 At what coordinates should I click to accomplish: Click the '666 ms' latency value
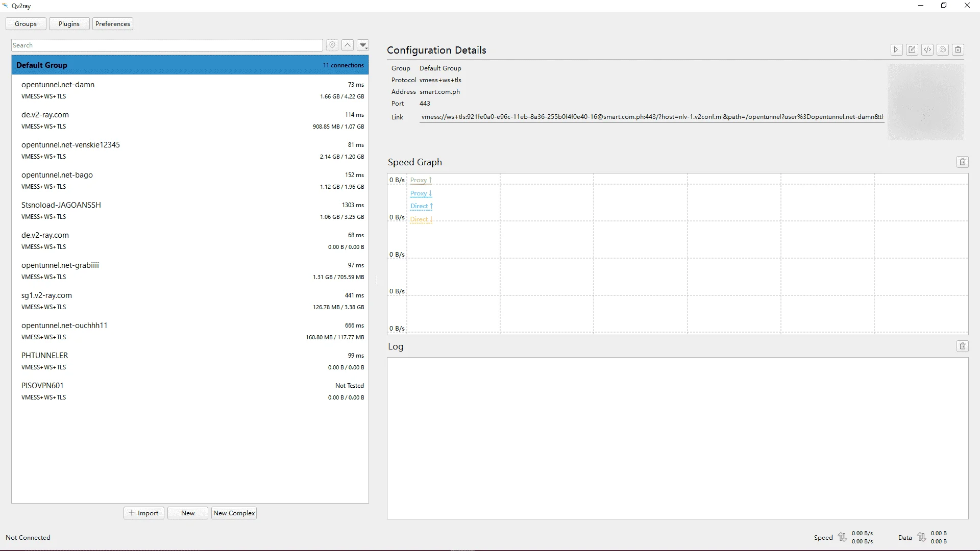[354, 325]
